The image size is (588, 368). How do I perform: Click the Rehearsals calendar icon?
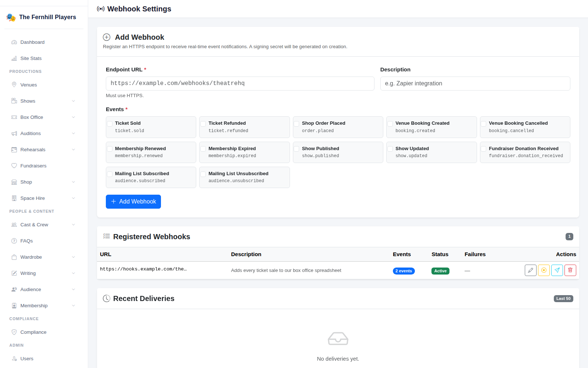[14, 150]
